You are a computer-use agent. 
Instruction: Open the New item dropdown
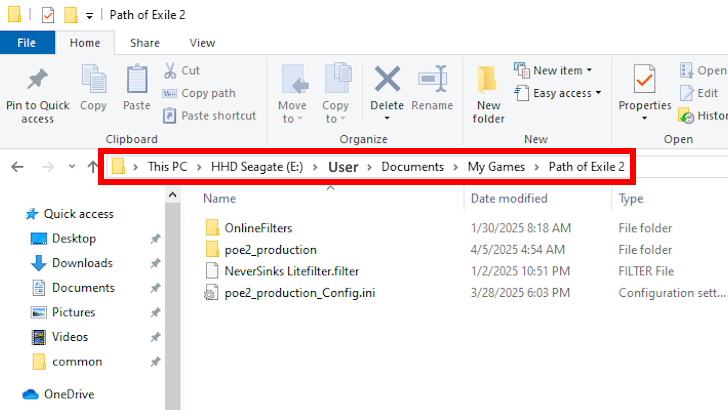coord(553,71)
